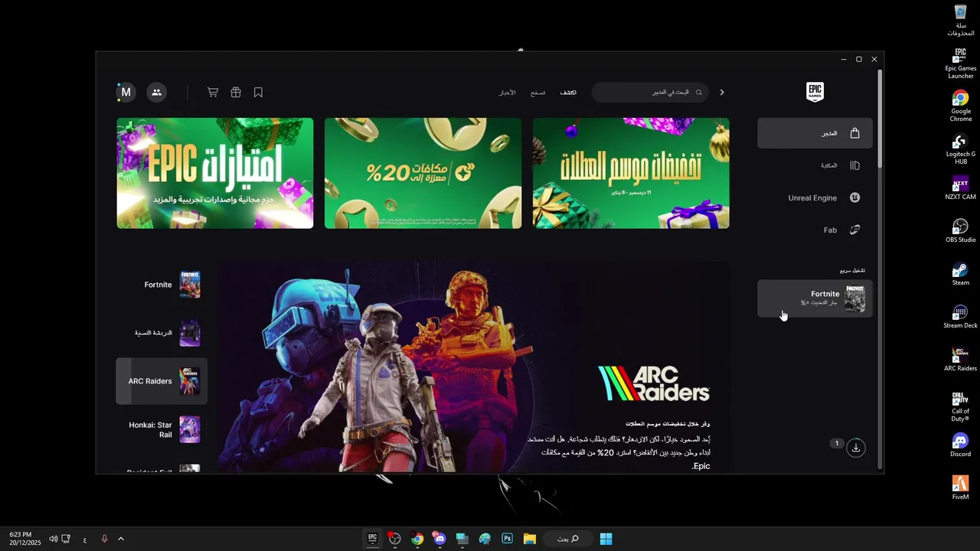This screenshot has width=980, height=551.
Task: Open the Recycle Bin desktop icon
Action: pyautogui.click(x=960, y=21)
